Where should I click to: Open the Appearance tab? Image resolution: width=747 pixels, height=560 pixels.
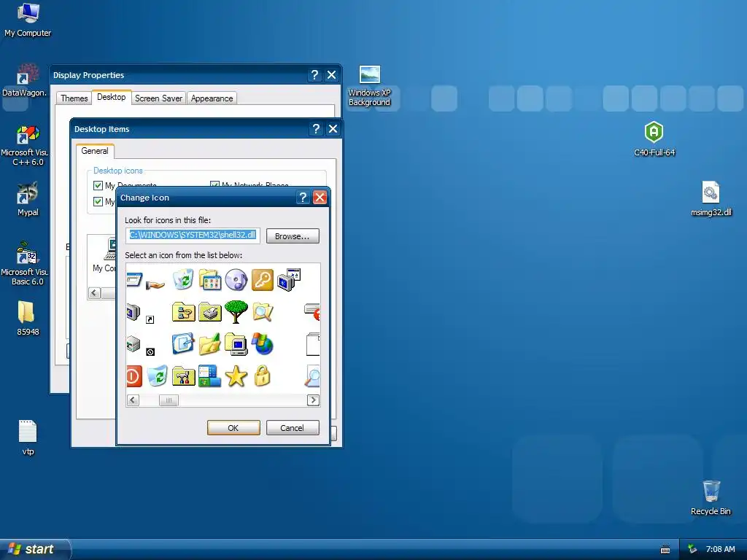click(212, 98)
